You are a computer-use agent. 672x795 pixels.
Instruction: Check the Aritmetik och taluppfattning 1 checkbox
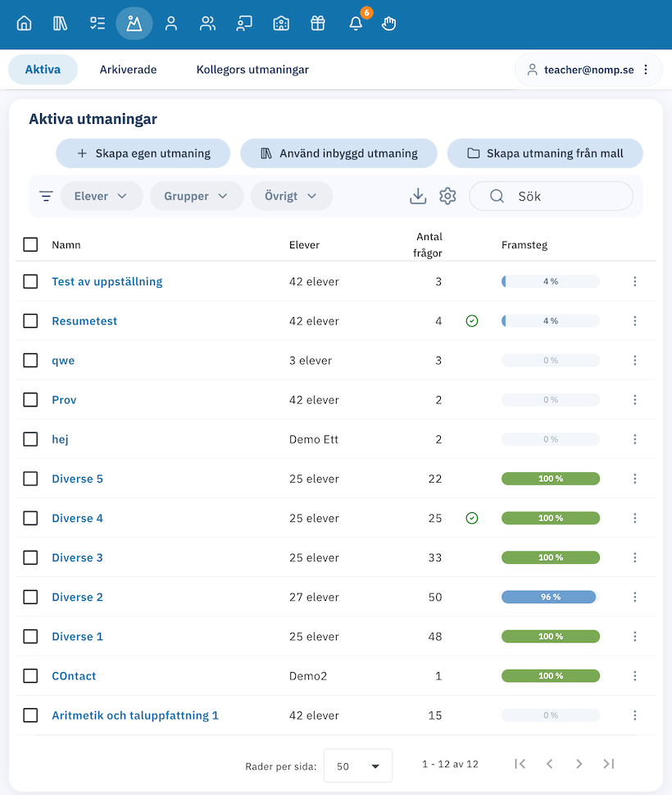tap(30, 715)
